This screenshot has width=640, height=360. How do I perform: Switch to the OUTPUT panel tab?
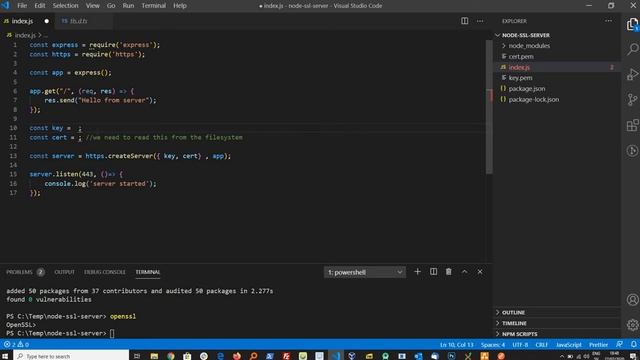click(64, 272)
